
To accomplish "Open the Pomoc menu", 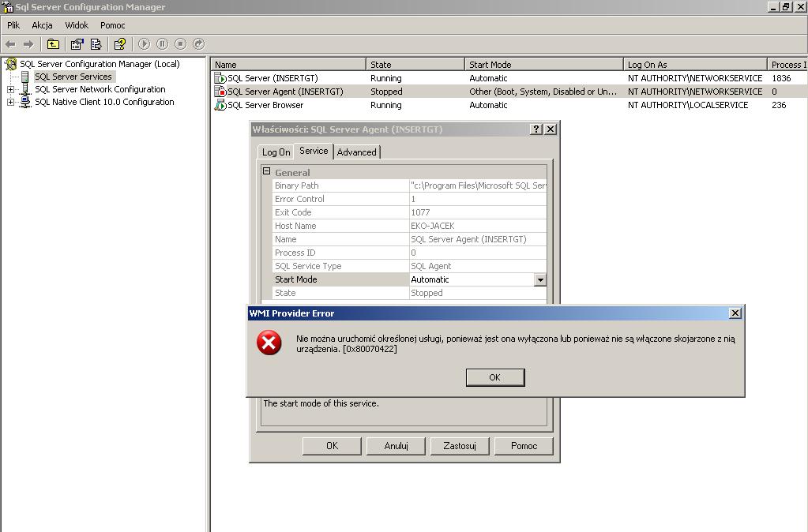I will tap(113, 25).
